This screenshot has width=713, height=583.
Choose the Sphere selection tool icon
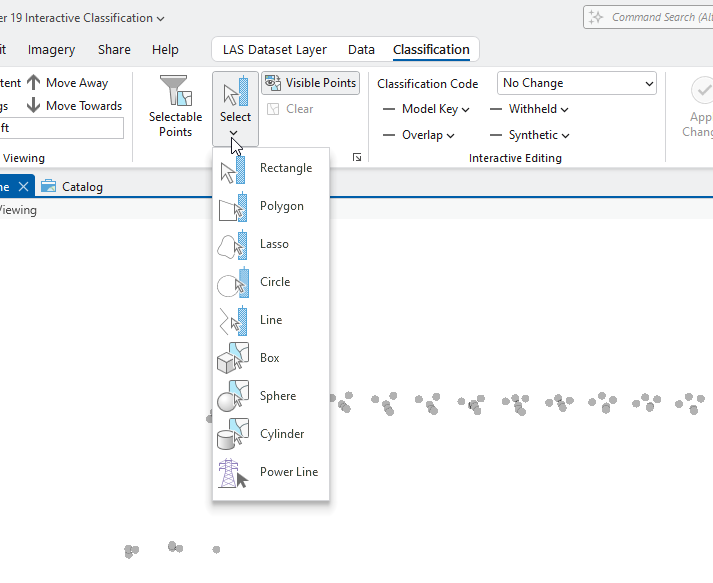pyautogui.click(x=233, y=397)
